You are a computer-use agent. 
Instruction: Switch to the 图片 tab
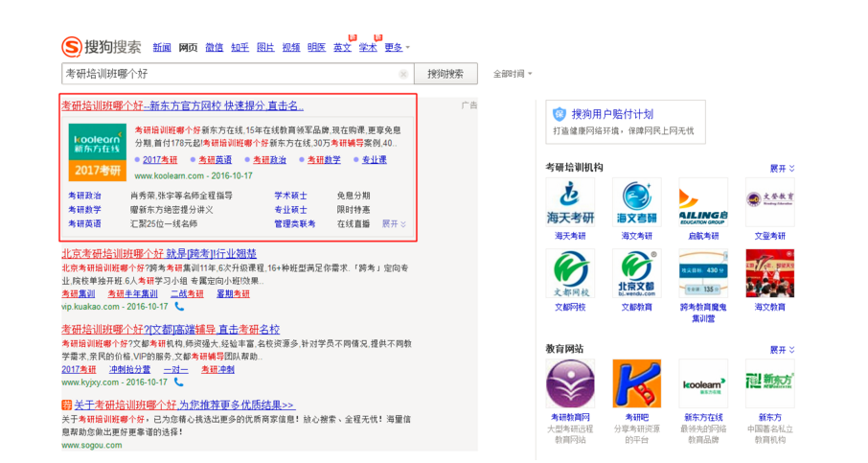point(265,48)
